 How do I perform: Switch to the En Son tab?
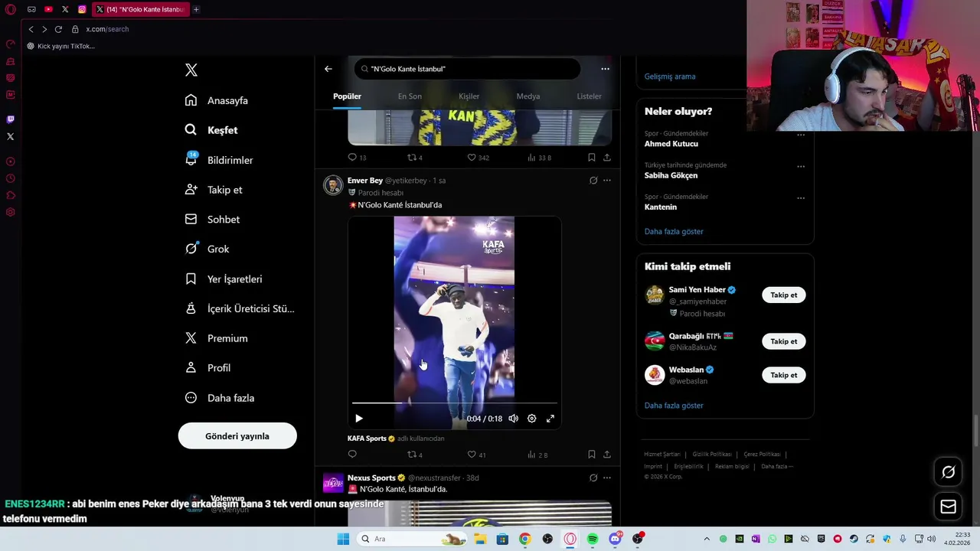[x=410, y=96]
